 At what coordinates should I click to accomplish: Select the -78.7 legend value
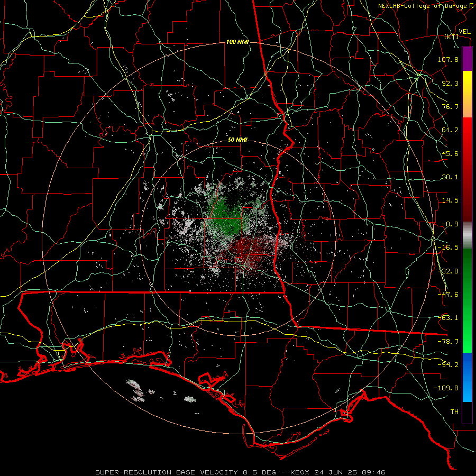[448, 342]
